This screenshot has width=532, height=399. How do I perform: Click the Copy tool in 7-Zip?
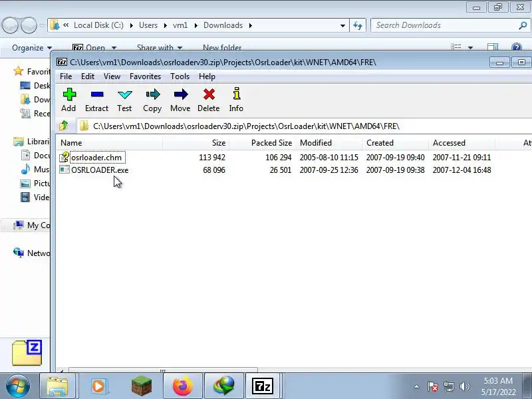click(152, 100)
